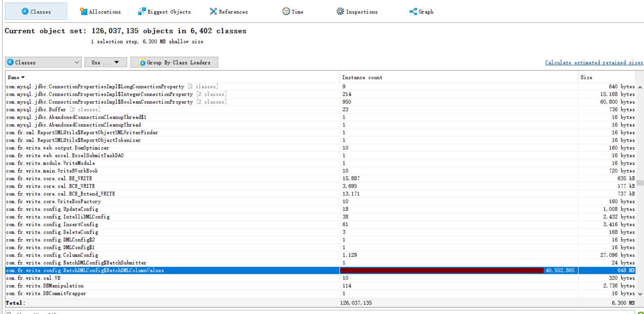644x314 pixels.
Task: Switch to the Allocations tab
Action: pyautogui.click(x=104, y=12)
